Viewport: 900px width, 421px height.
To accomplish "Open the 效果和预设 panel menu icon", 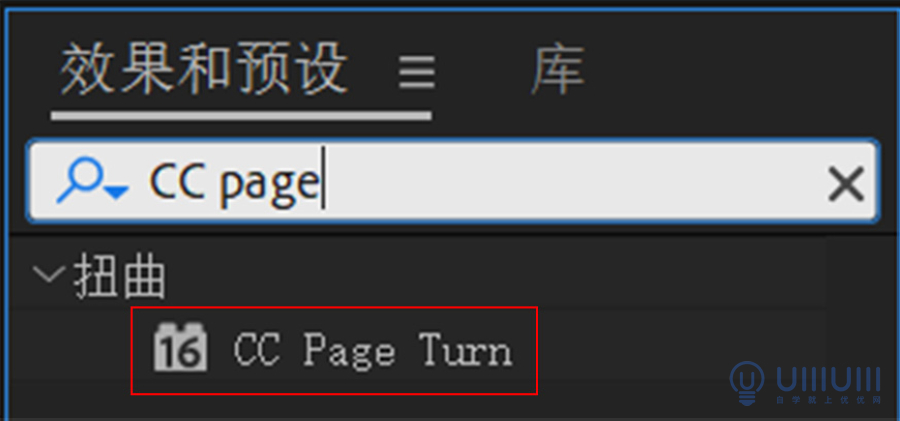I will pos(417,72).
